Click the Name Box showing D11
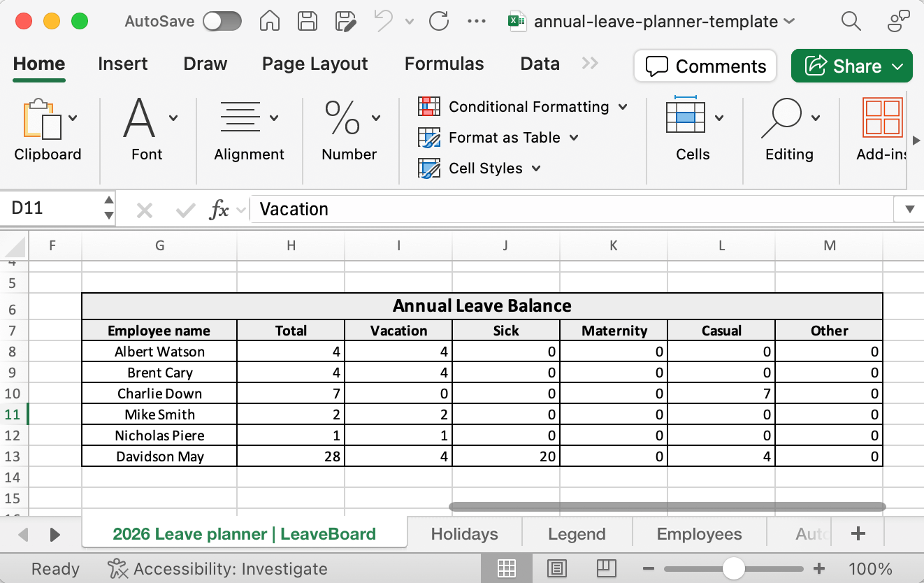 pyautogui.click(x=52, y=208)
